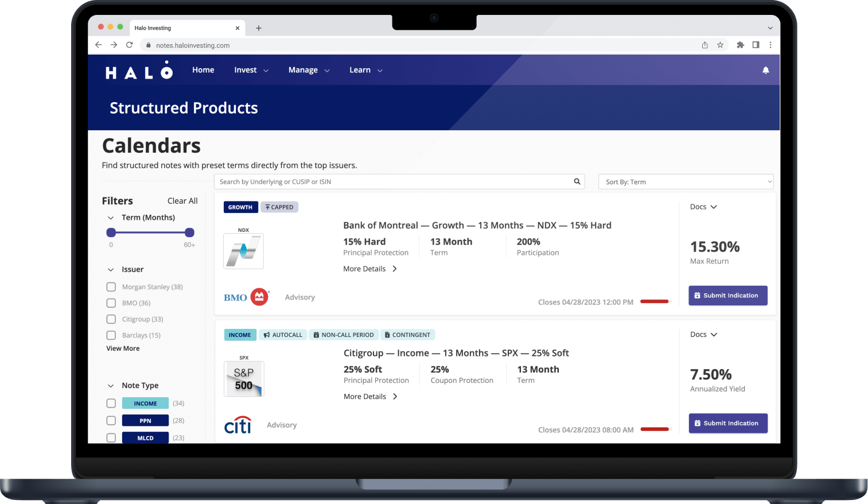868x504 pixels.
Task: Toggle the browser side panel icon
Action: coord(756,45)
